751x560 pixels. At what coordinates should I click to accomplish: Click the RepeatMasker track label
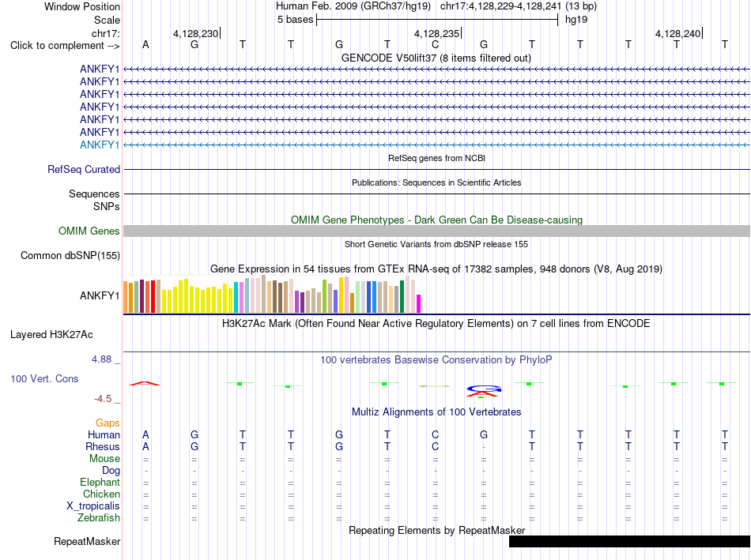pos(87,541)
